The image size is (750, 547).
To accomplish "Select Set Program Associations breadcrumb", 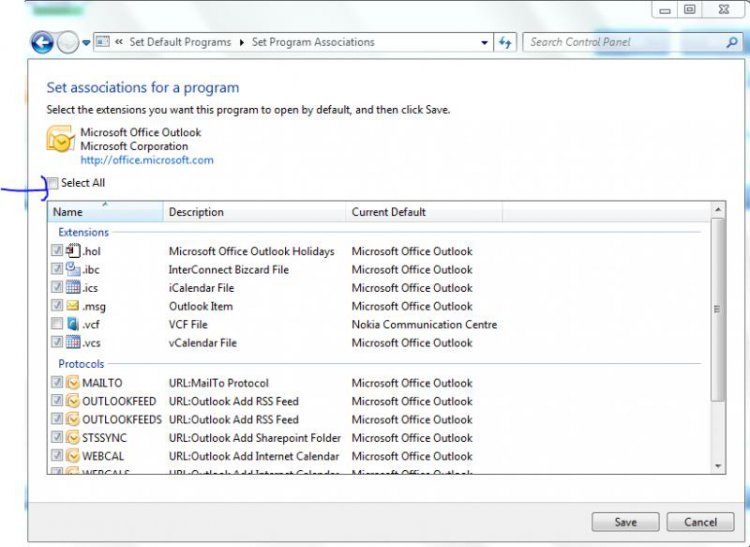I will pyautogui.click(x=313, y=42).
